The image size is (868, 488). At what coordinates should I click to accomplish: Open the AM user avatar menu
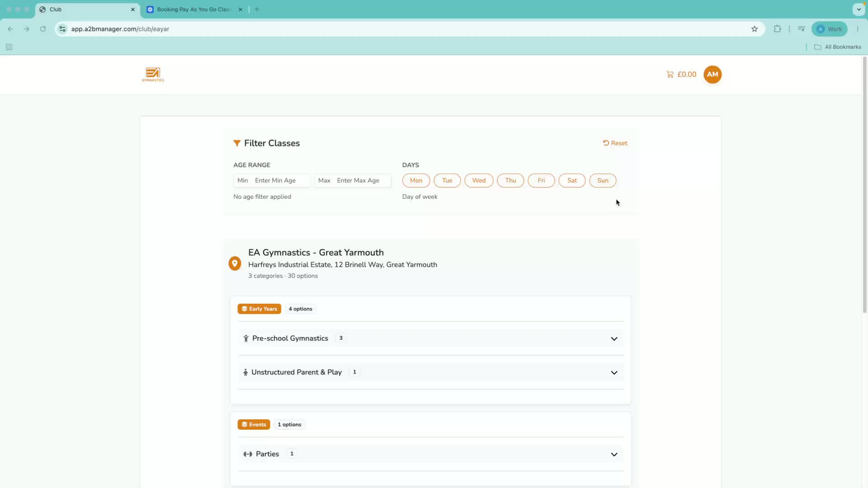tap(712, 75)
